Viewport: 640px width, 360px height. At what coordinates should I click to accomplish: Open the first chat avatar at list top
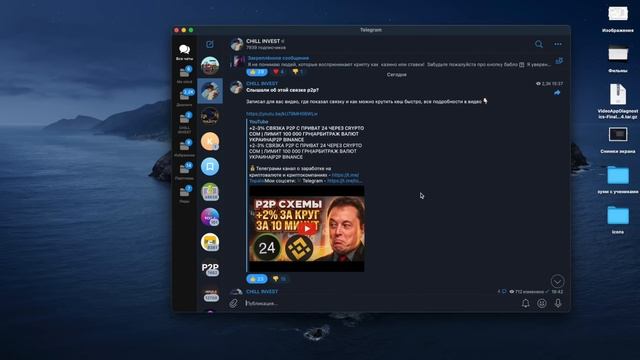(x=210, y=65)
